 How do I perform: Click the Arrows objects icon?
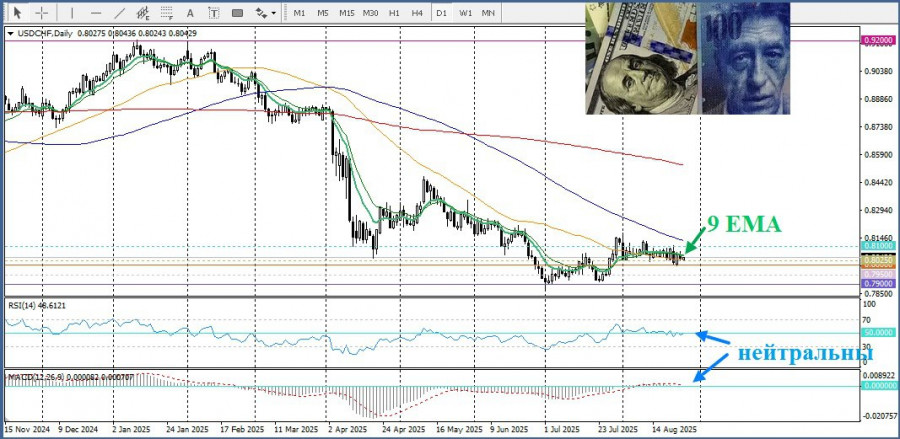[x=261, y=13]
